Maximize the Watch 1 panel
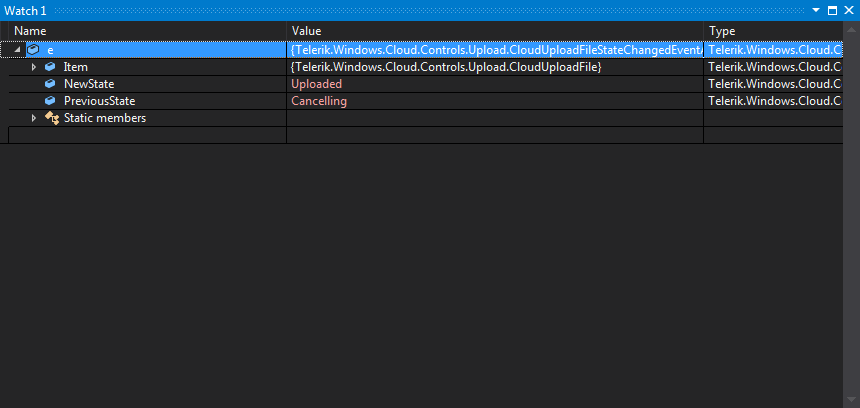 (x=832, y=10)
